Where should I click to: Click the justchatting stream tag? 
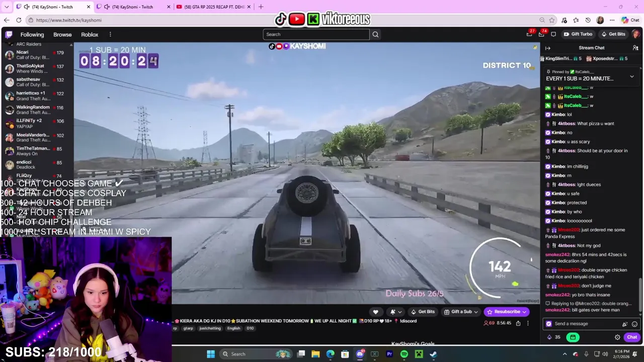click(x=210, y=328)
